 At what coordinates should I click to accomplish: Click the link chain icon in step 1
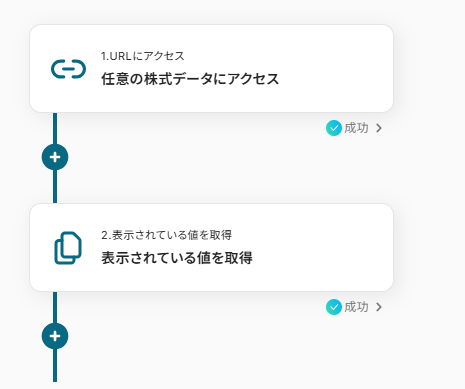click(x=68, y=69)
